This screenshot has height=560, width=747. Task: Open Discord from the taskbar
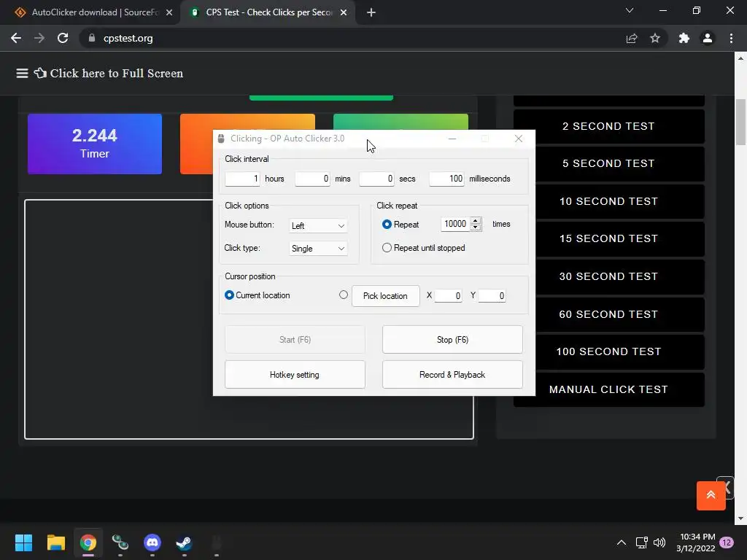(x=152, y=542)
